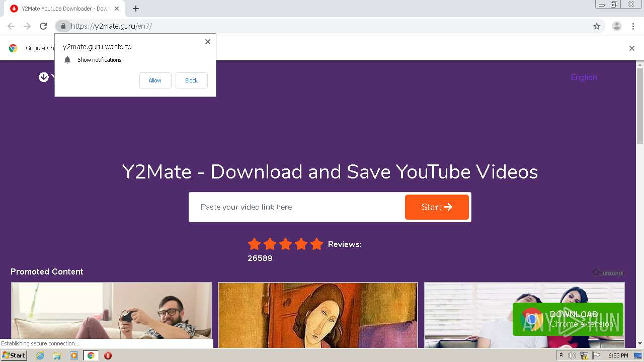Bookmark this page with the star icon
This screenshot has height=362, width=644.
pyautogui.click(x=597, y=26)
